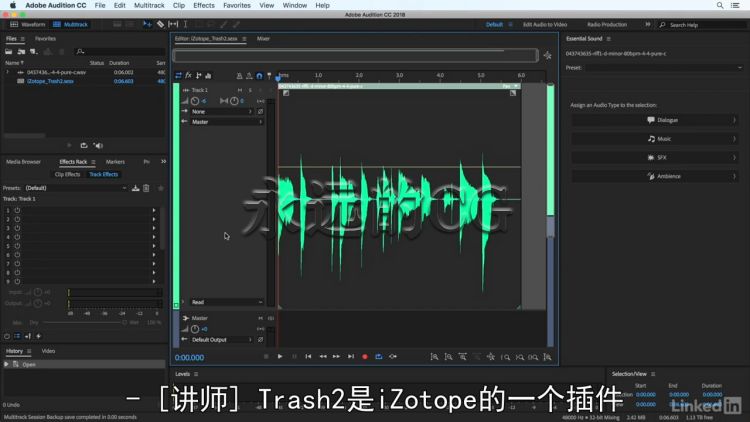Toggle power for effect slot 4
Screen dimensions: 750x422
17,237
